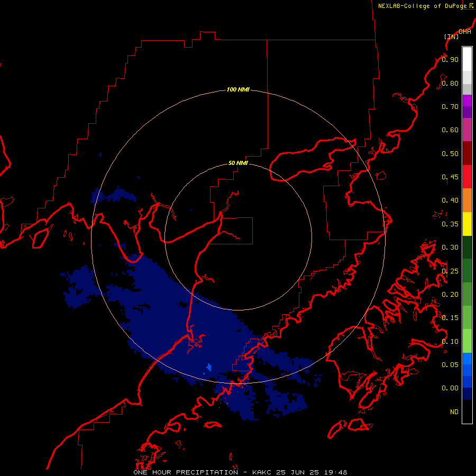Click the '0.30' legend value
Image resolution: width=476 pixels, height=476 pixels.
[450, 248]
